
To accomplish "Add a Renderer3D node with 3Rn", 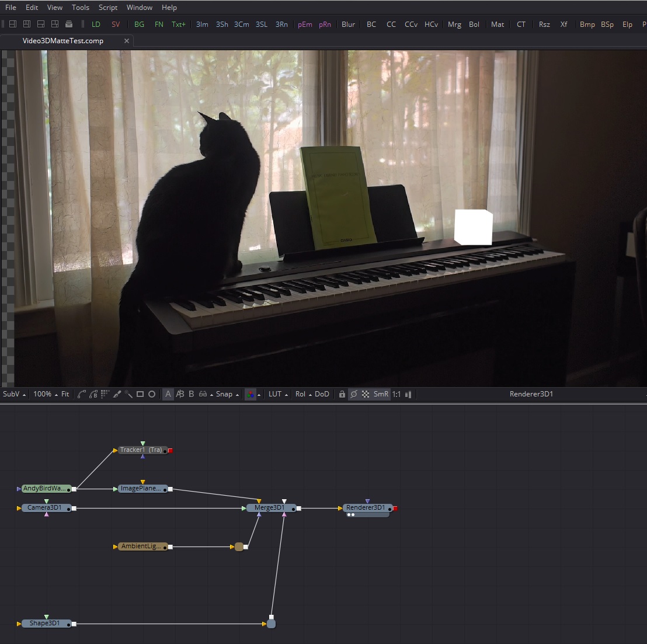I will [281, 25].
